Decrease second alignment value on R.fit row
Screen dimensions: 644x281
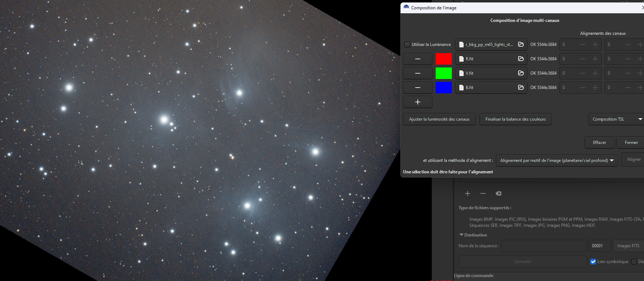[x=628, y=59]
